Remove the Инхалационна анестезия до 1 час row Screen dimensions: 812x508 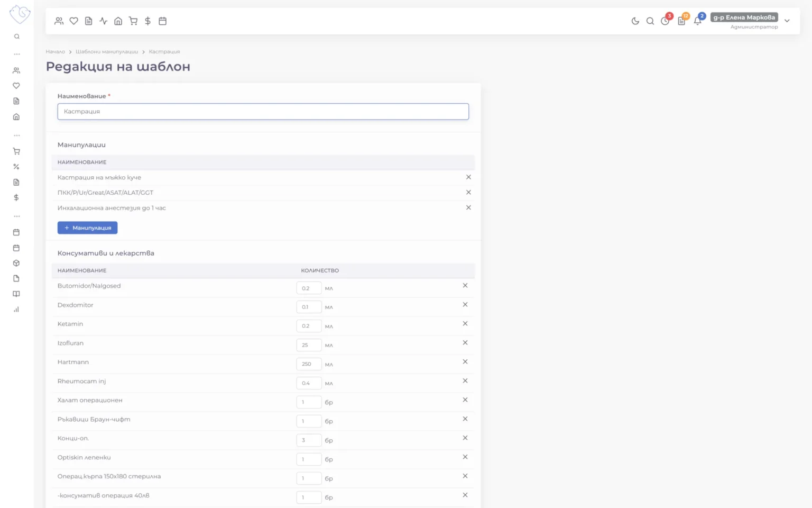[468, 208]
